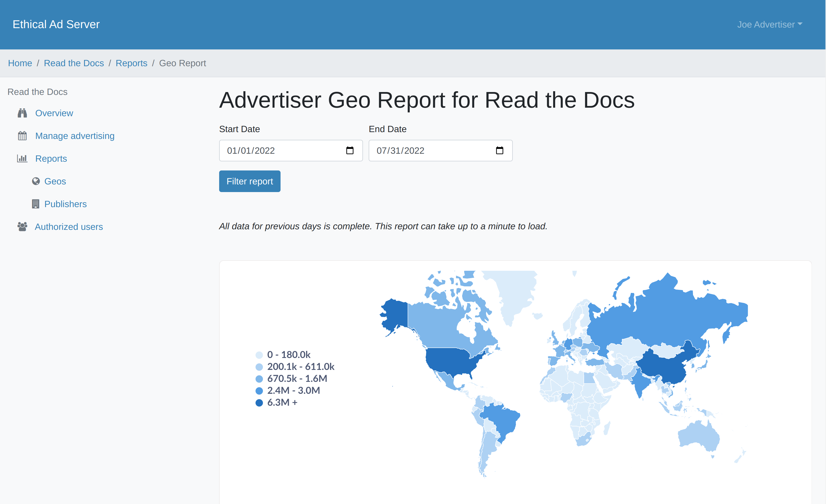
Task: Open the End Date calendar picker icon
Action: (499, 151)
